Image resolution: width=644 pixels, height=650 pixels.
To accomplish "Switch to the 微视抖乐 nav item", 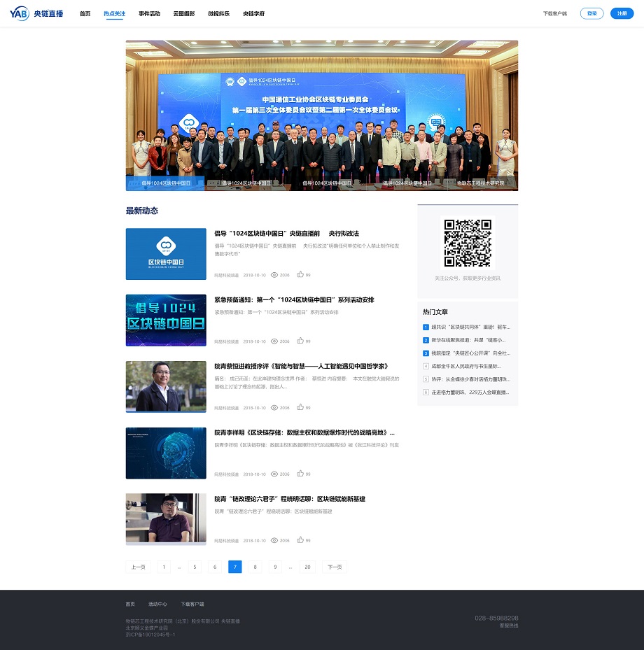I will [219, 14].
